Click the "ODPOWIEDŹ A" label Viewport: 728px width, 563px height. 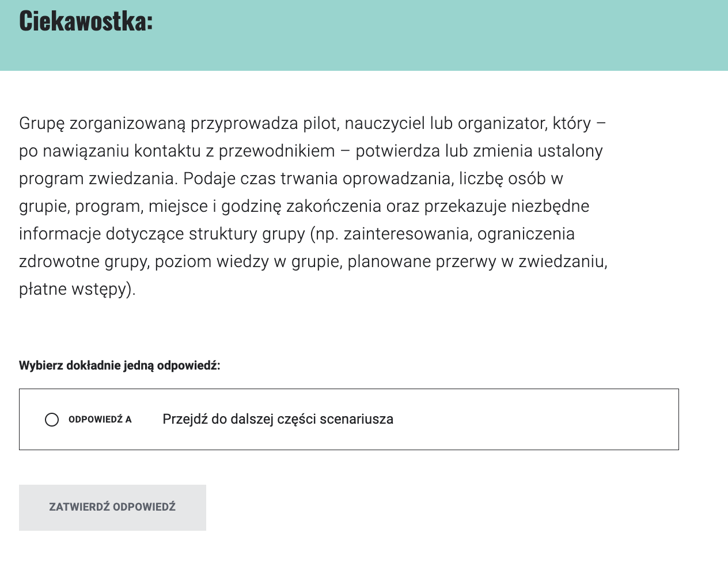pyautogui.click(x=100, y=420)
